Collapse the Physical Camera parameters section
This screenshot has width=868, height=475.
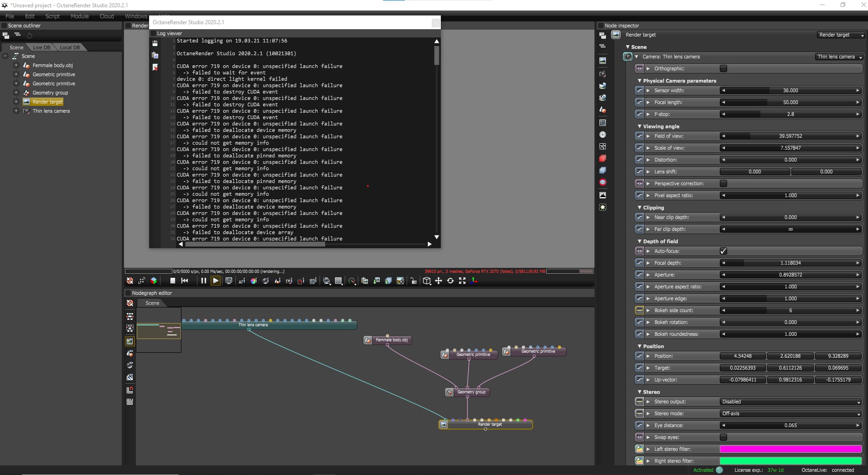click(x=640, y=81)
